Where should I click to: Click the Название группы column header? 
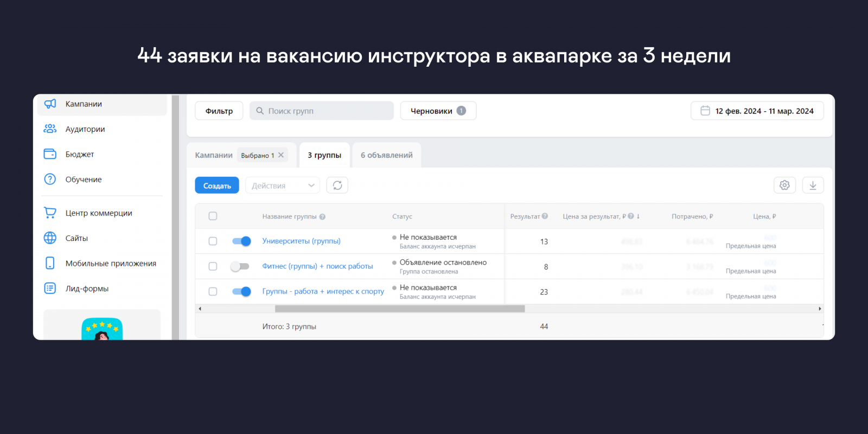289,216
